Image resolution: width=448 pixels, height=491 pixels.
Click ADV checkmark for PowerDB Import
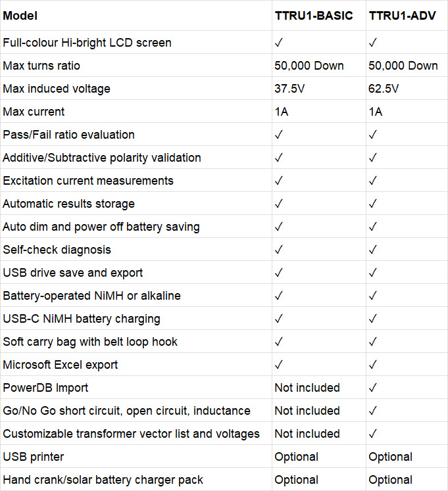point(373,388)
